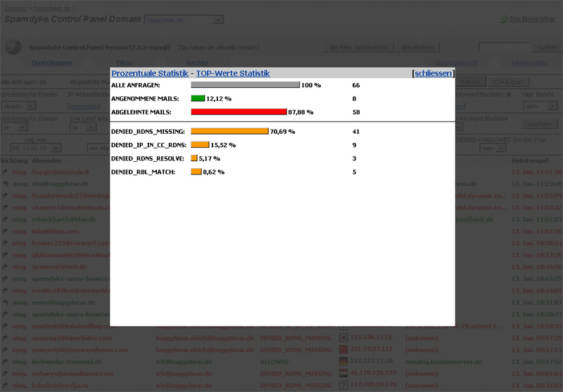Click direction arrow of mhackbarth@bhw.de row
The image size is (563, 392).
(5, 220)
